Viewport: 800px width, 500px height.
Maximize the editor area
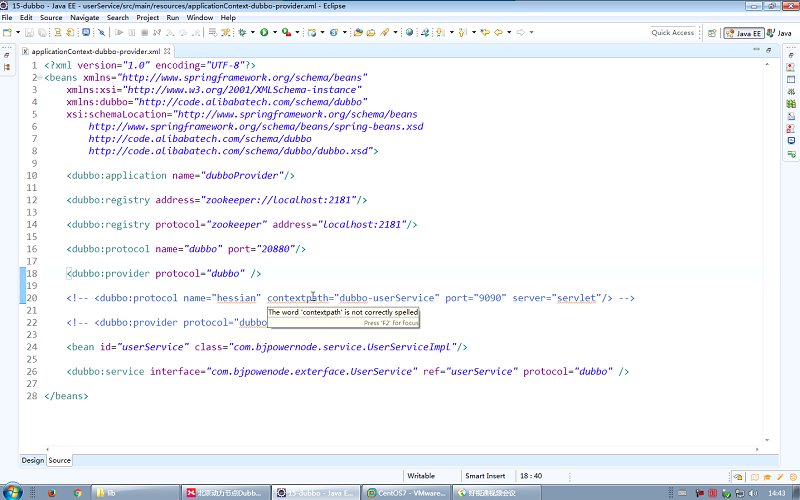tap(768, 50)
